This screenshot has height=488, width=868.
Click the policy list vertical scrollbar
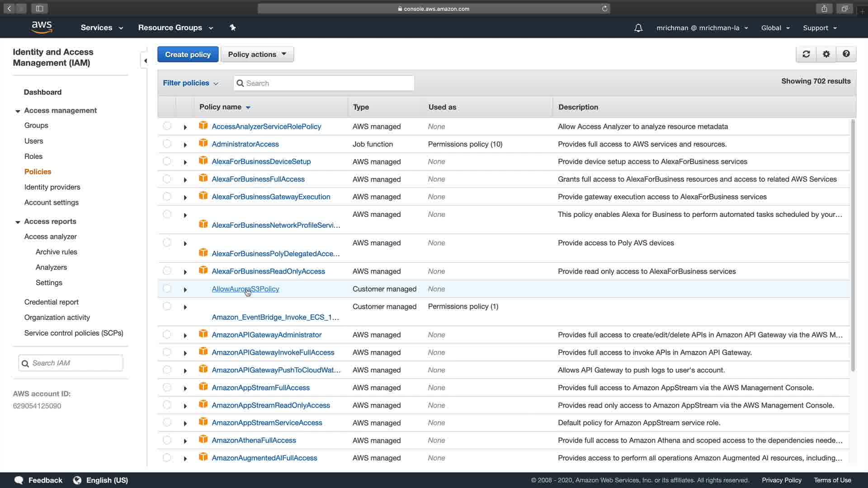click(853, 244)
